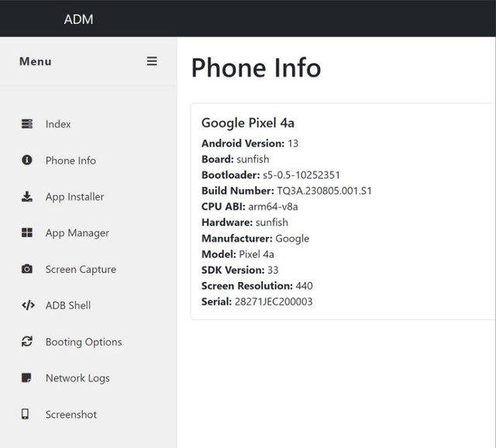Click the Screenshot phone icon
The height and width of the screenshot is (448, 496).
click(25, 414)
